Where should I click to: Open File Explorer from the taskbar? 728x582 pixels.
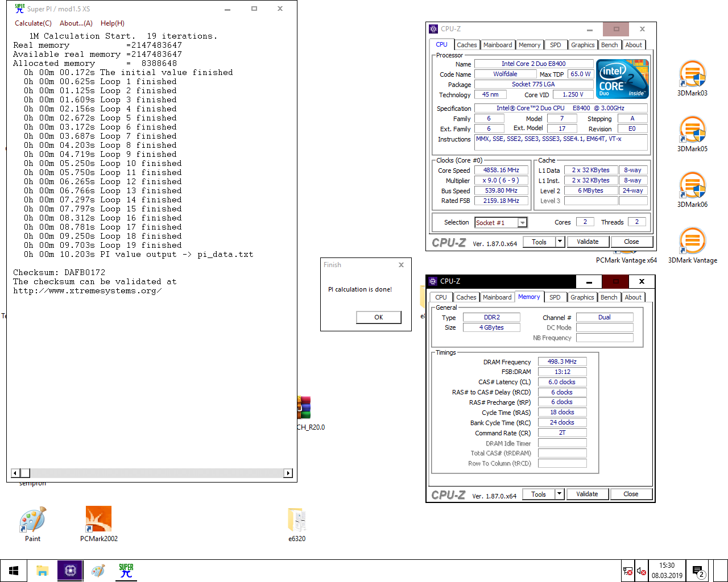tap(42, 571)
